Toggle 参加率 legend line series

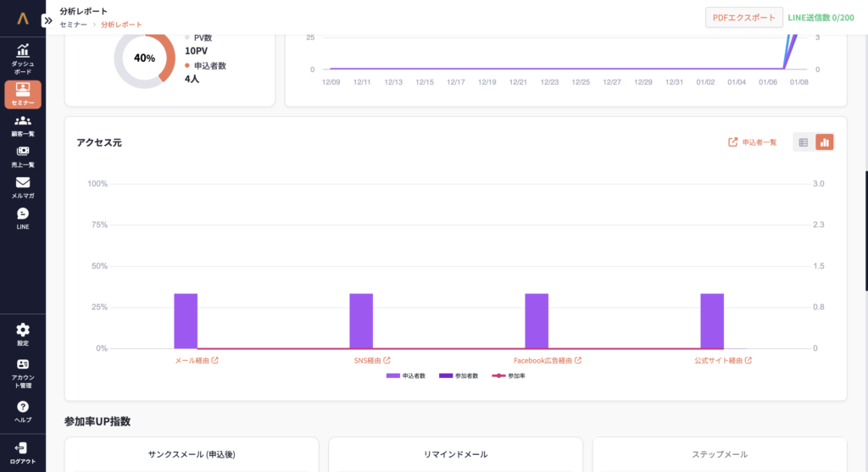pyautogui.click(x=509, y=375)
